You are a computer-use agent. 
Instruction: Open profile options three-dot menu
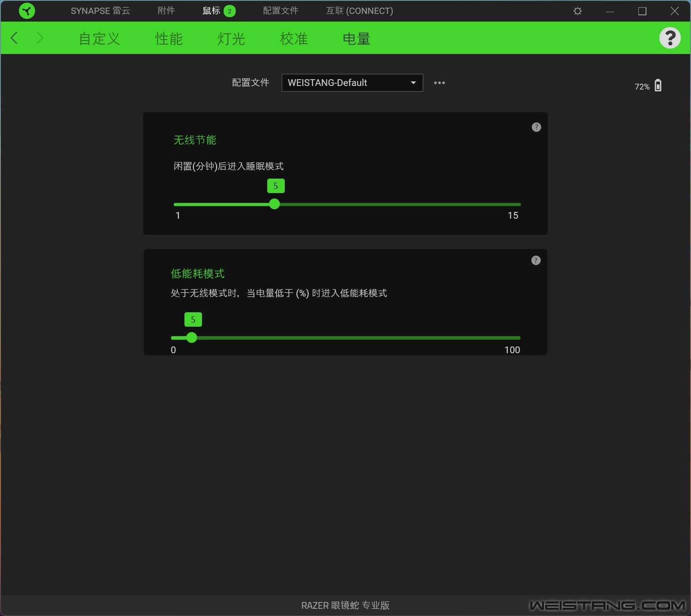point(440,83)
